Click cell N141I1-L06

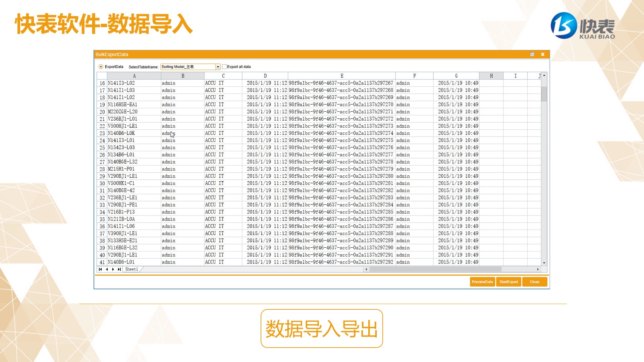point(134,226)
